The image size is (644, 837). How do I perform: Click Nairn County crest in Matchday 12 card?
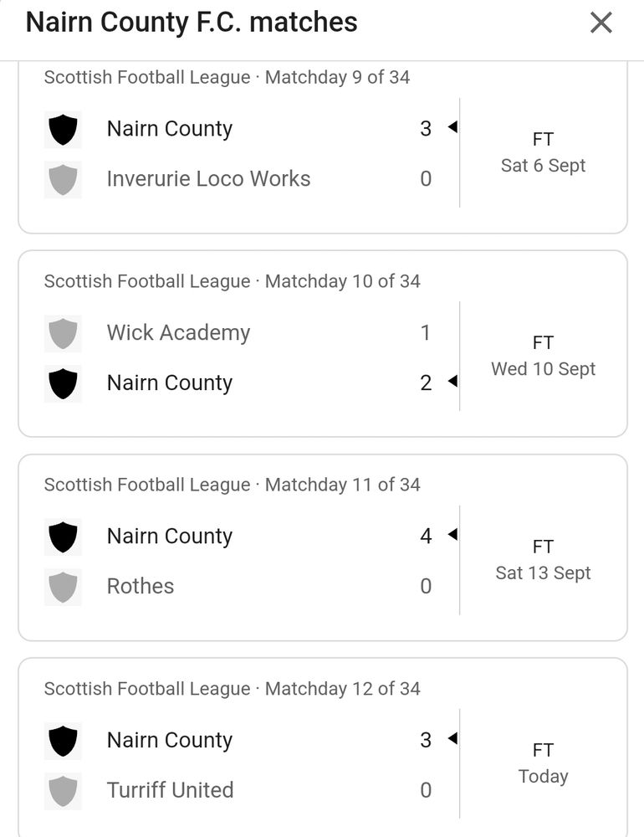63,741
